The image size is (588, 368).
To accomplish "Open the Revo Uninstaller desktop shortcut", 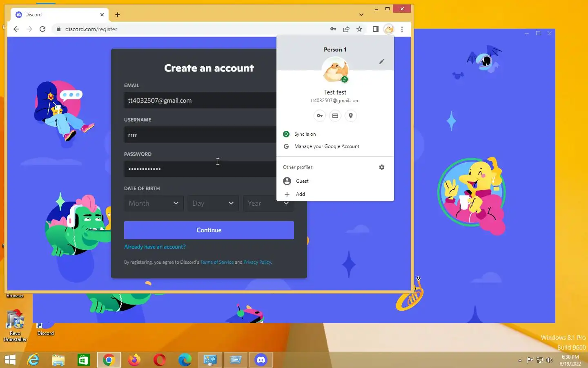I will [x=15, y=326].
